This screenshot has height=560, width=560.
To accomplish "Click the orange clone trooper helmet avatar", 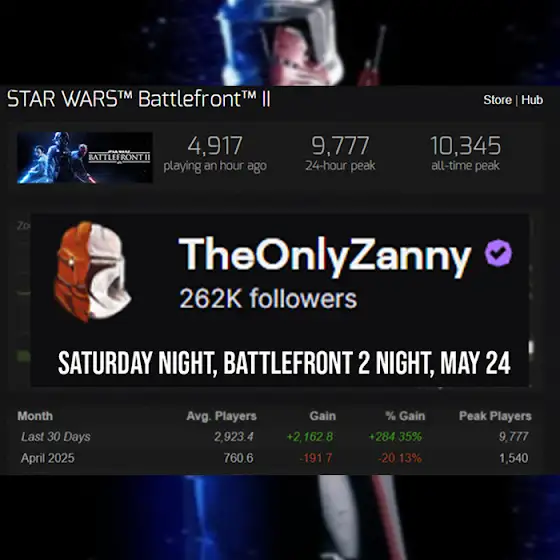I will [92, 272].
